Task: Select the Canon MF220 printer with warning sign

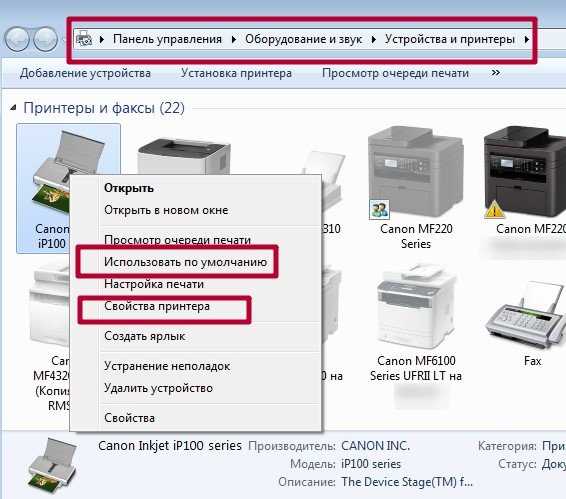Action: (525, 172)
